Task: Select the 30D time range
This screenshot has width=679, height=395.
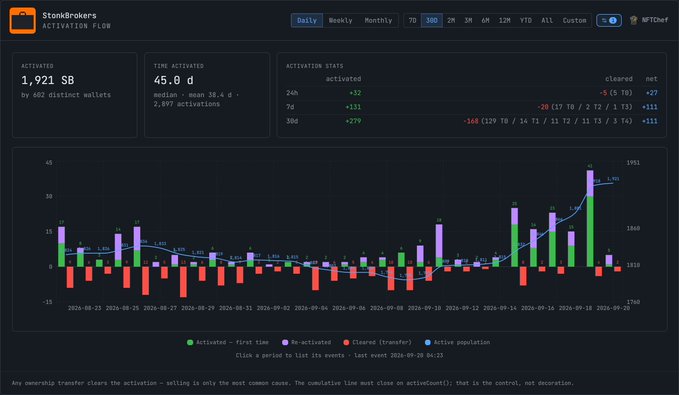Action: (431, 20)
